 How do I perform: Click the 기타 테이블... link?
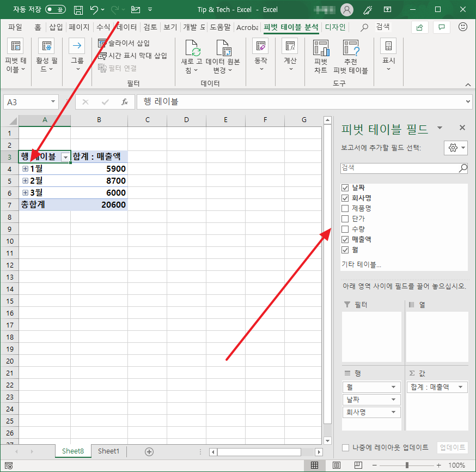(x=361, y=264)
